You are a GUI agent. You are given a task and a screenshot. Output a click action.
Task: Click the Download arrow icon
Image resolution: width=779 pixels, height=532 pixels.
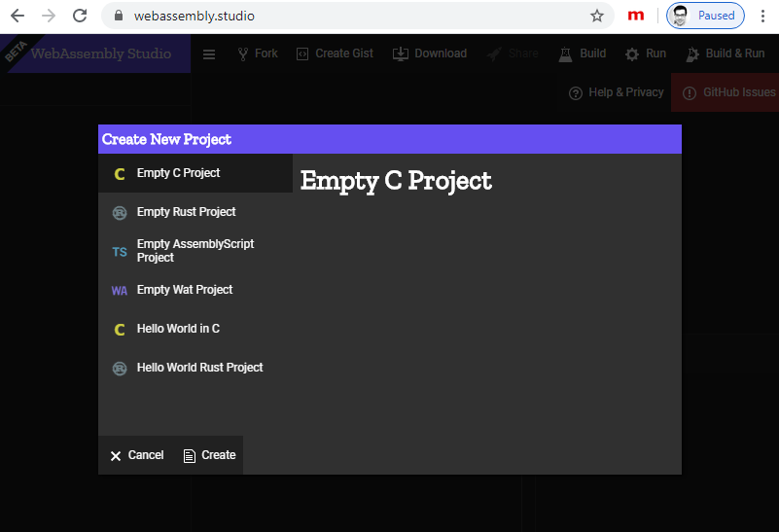click(x=401, y=54)
